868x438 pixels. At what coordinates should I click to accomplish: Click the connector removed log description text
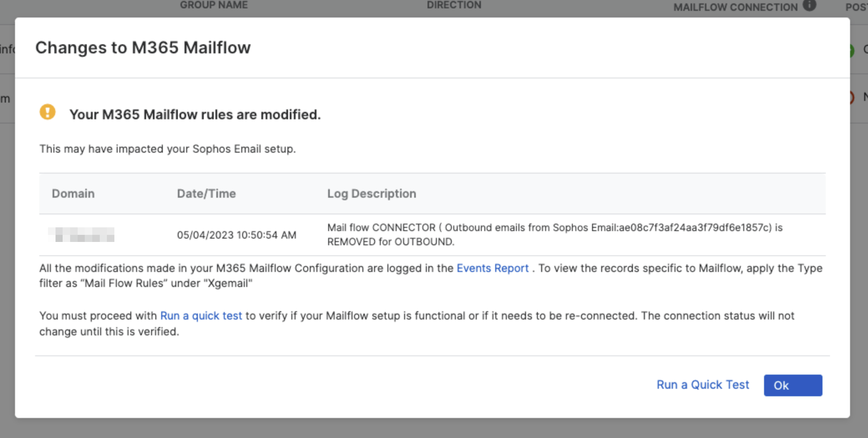(555, 234)
